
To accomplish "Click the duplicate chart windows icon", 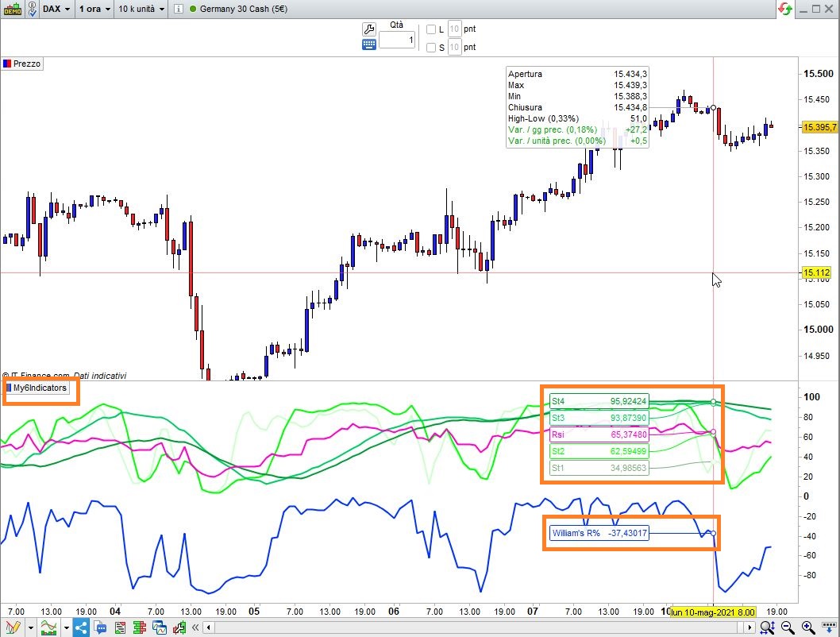I will (x=159, y=627).
